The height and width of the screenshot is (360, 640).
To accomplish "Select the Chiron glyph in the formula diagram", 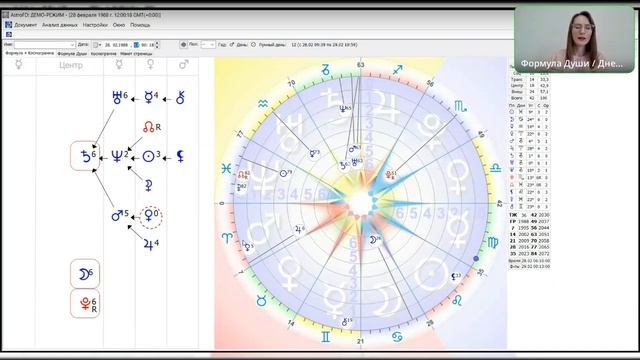I will pos(180,98).
